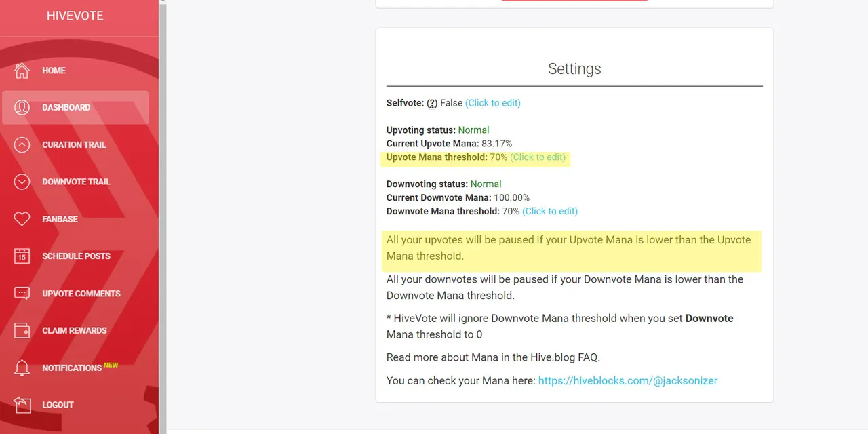
Task: Edit Downvote Mana threshold via Click to edit
Action: (550, 211)
